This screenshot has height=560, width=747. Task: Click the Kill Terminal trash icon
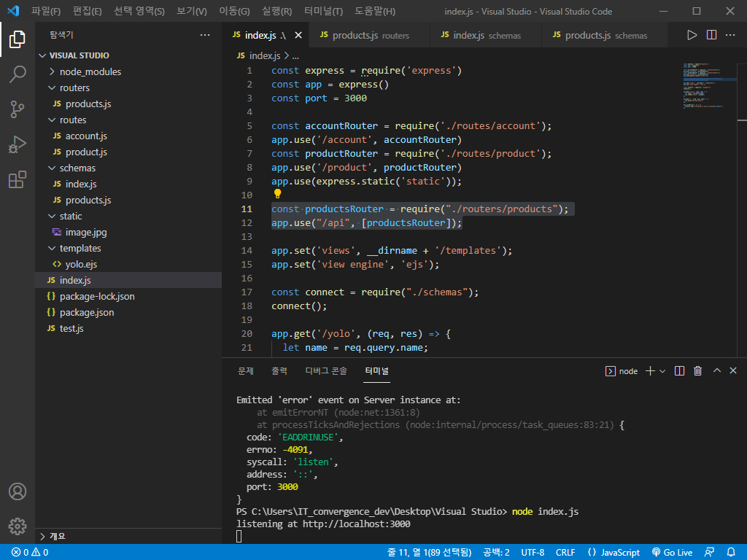(697, 371)
